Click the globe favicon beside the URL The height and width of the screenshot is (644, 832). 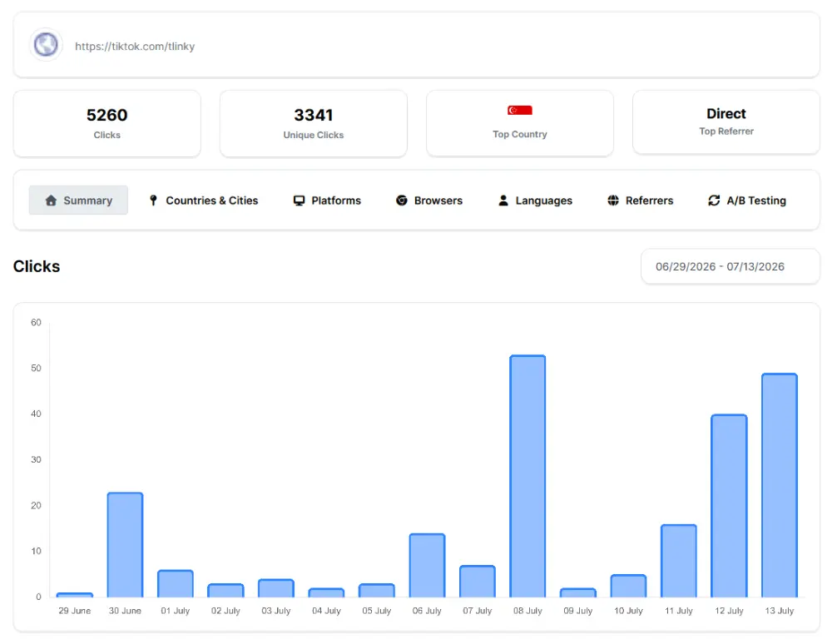point(46,45)
